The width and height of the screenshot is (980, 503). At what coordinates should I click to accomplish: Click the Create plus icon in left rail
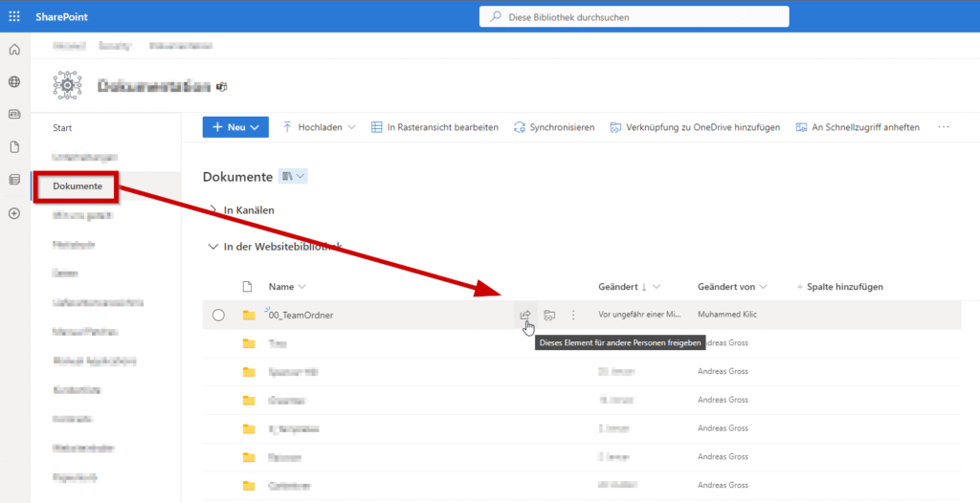coord(14,213)
